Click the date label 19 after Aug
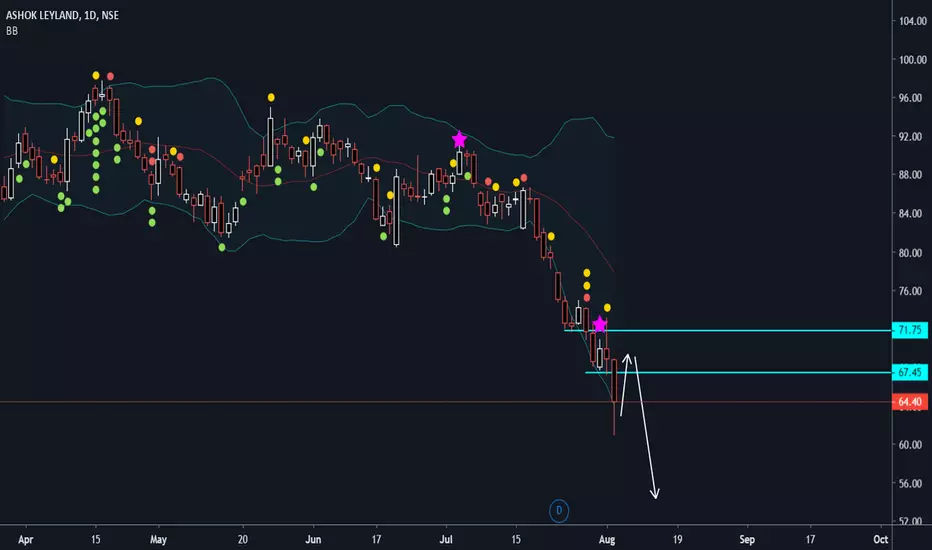Screen dimensions: 932x550 coord(678,539)
